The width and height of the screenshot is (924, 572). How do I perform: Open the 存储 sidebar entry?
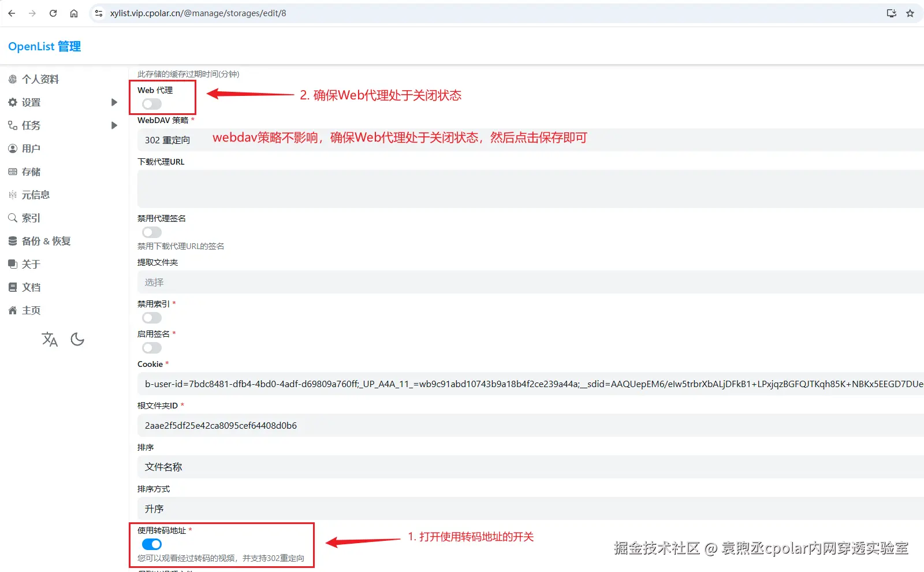click(x=31, y=172)
